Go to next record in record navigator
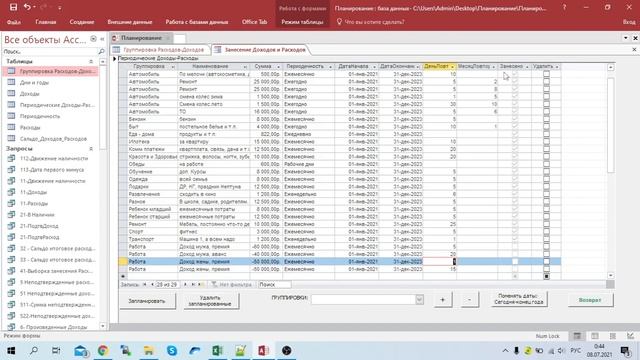640x360 pixels. [x=185, y=284]
